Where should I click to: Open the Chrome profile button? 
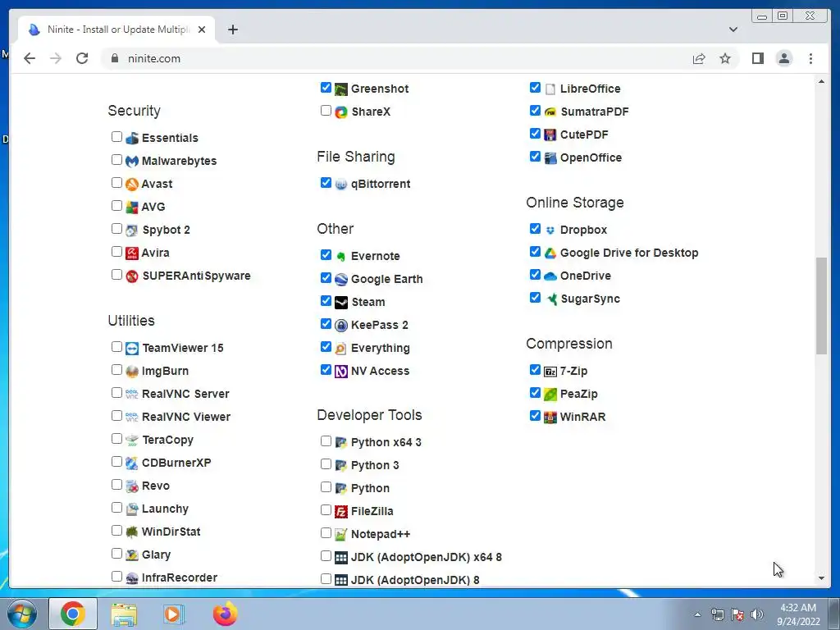783,58
